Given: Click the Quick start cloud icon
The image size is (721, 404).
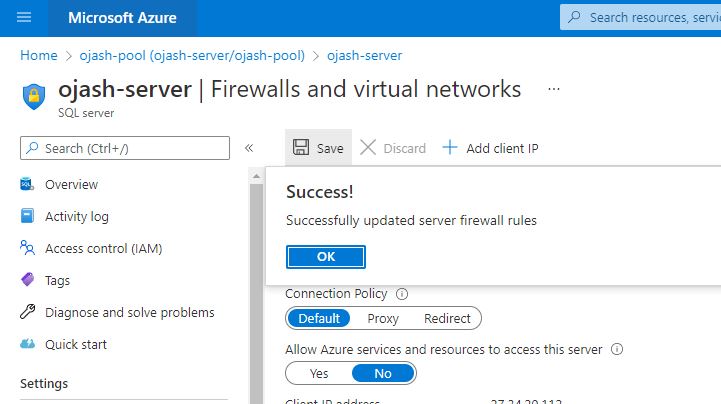Looking at the screenshot, I should click(28, 344).
